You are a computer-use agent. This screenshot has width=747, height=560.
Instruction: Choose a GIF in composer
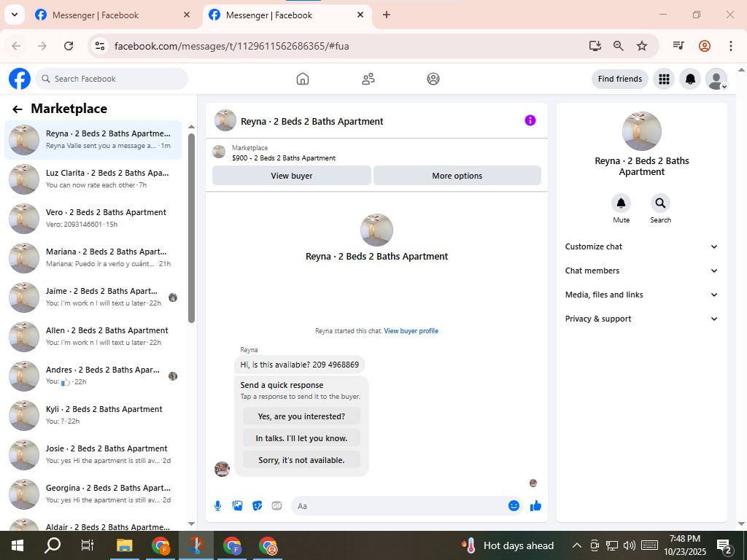click(276, 506)
